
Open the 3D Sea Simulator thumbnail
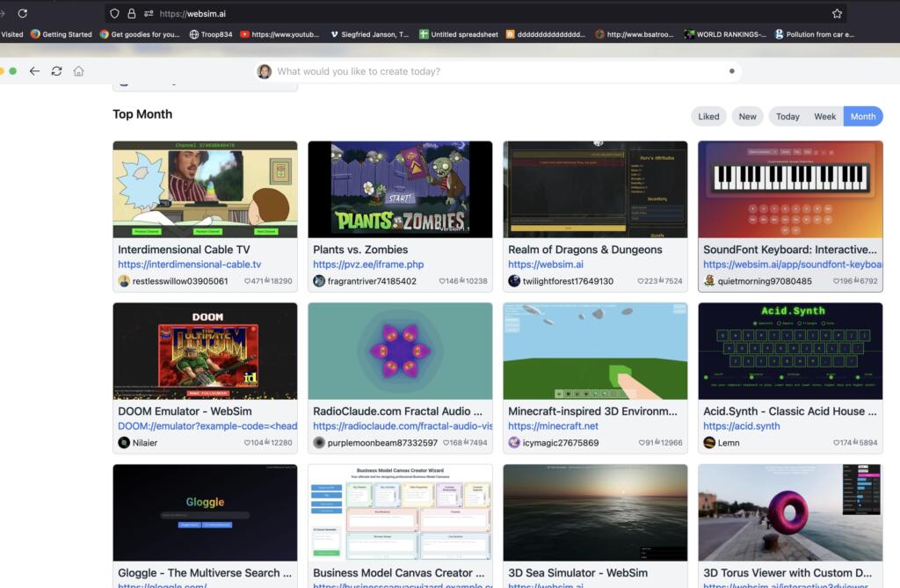(x=594, y=512)
